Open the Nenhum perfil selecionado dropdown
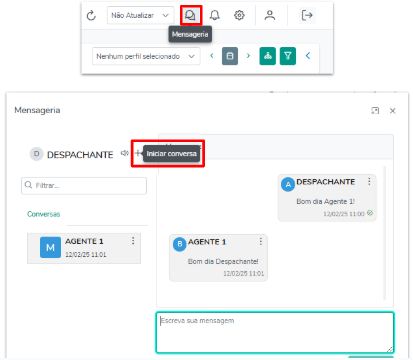The height and width of the screenshot is (360, 413). pyautogui.click(x=146, y=56)
